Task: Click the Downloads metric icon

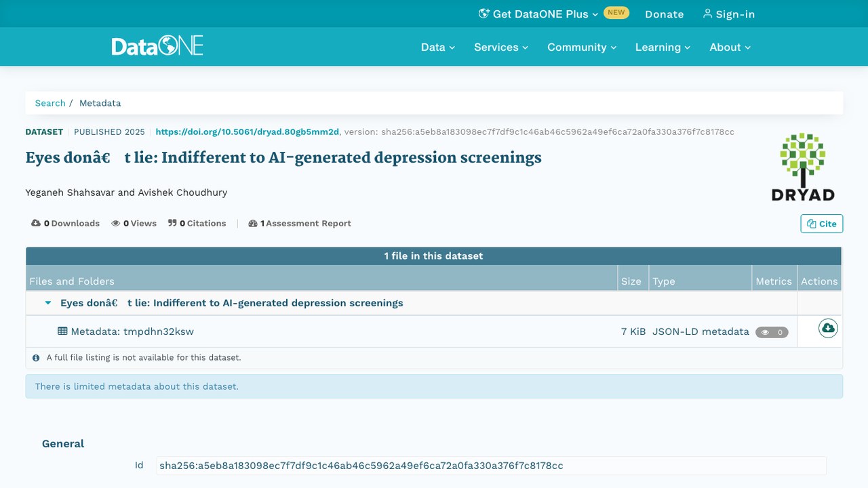Action: coord(36,223)
